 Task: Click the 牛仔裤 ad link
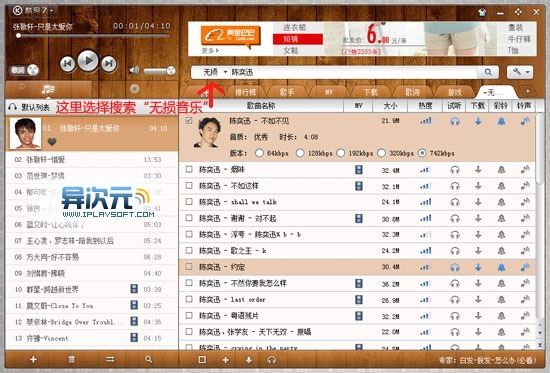[x=519, y=39]
